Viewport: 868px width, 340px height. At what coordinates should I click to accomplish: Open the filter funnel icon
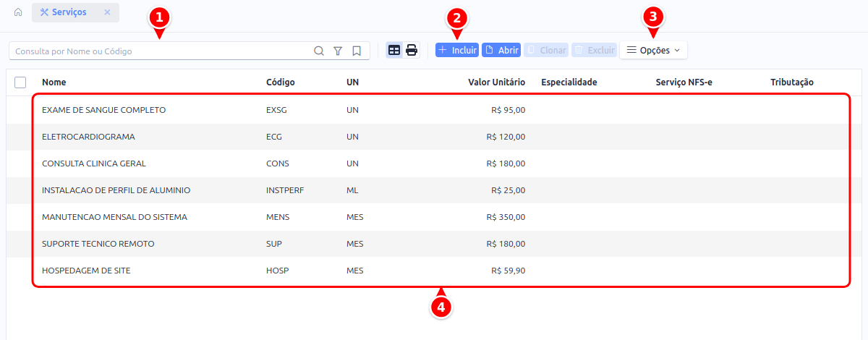click(x=338, y=51)
